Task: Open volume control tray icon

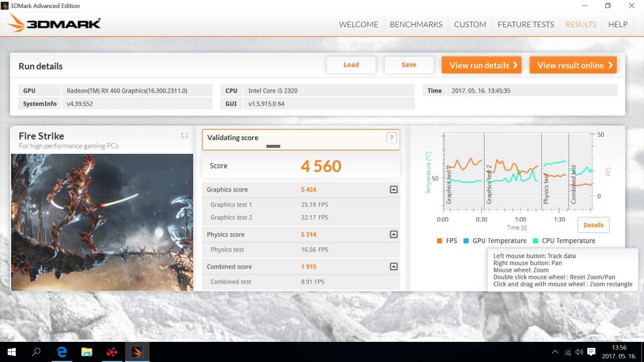Action: point(579,352)
